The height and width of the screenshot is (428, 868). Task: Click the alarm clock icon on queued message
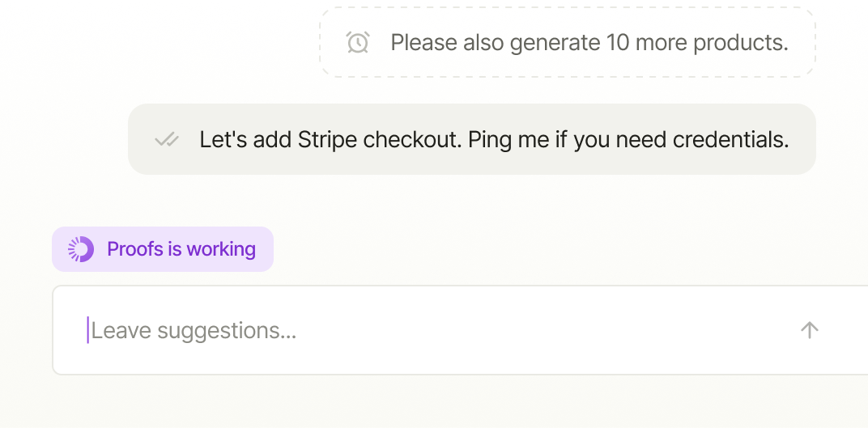(x=358, y=43)
